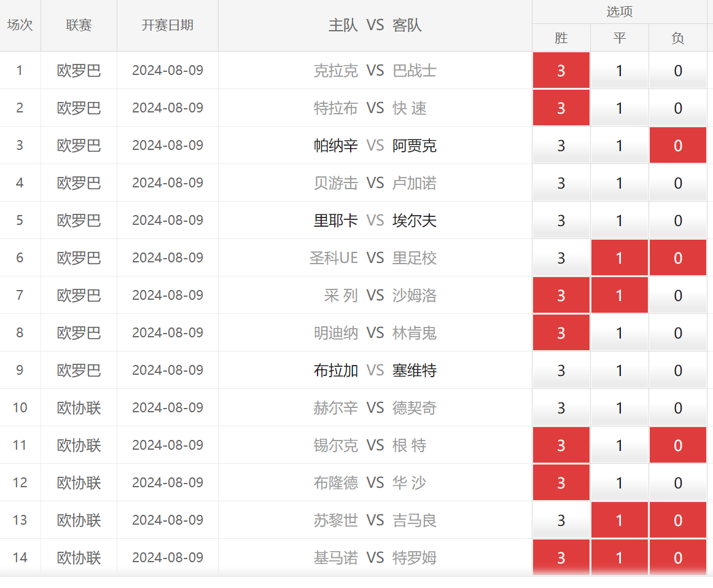
Task: Select win option 3 for 里耶卡 VS 埃尔夫
Action: coord(561,221)
